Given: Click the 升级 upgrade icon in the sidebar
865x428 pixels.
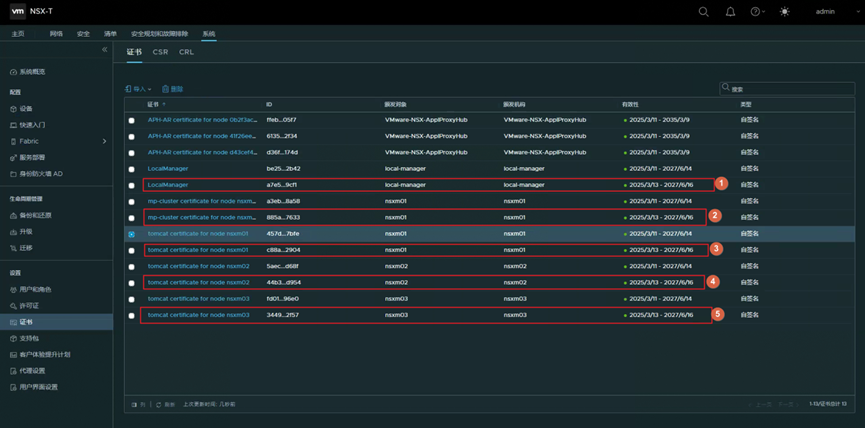Looking at the screenshot, I should pyautogui.click(x=14, y=232).
